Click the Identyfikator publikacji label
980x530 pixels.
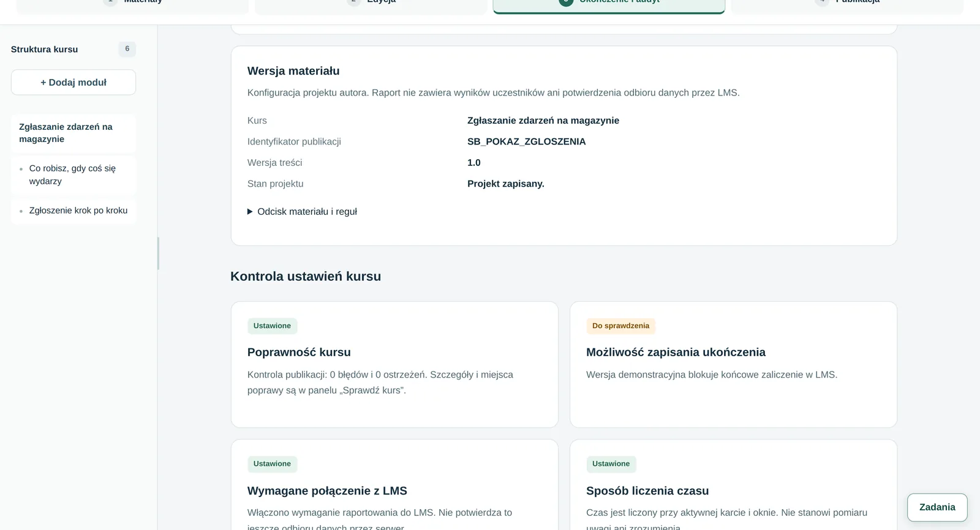294,142
